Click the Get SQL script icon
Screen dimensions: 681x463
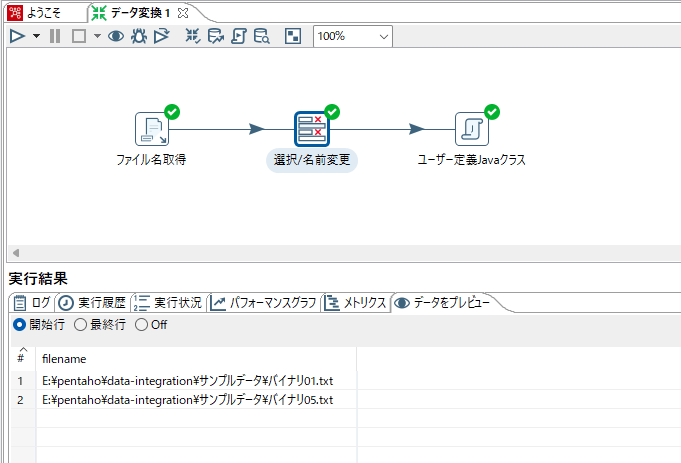[239, 36]
